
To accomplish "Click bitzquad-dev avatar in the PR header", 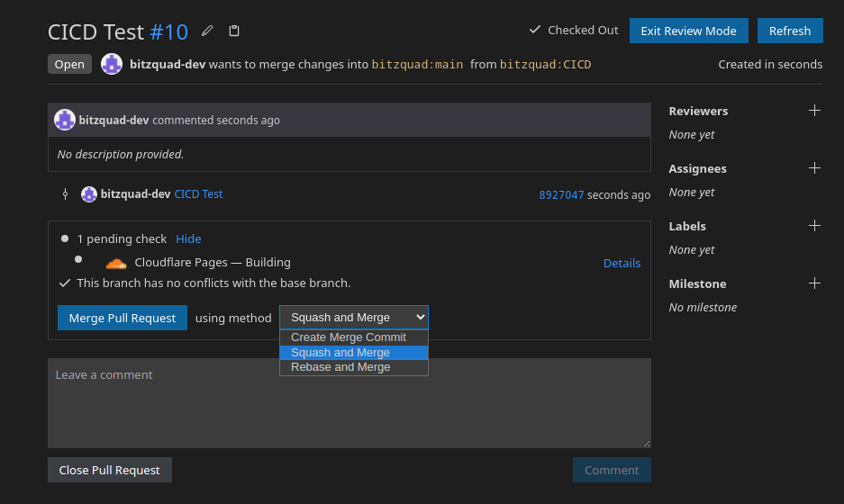I will point(112,64).
